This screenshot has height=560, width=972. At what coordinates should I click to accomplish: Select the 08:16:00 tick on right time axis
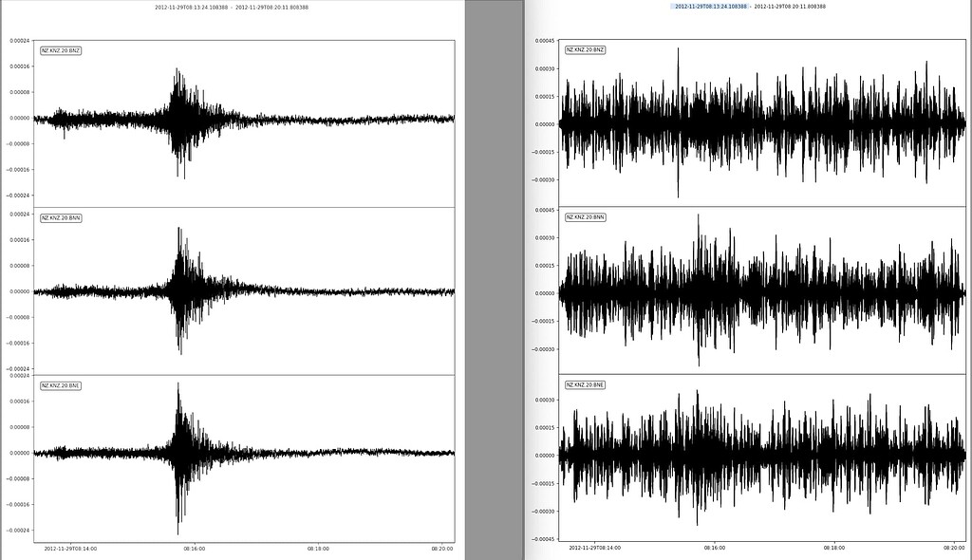coord(715,548)
